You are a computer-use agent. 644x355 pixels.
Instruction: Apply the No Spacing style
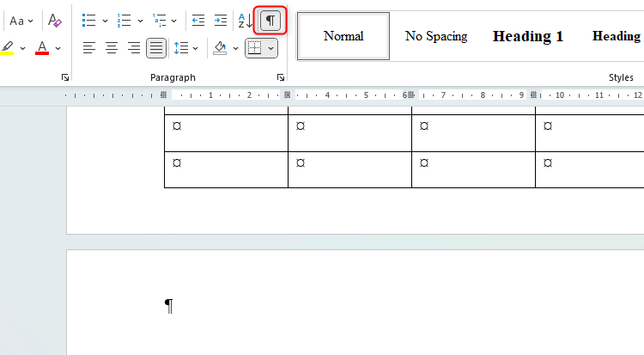tap(436, 36)
